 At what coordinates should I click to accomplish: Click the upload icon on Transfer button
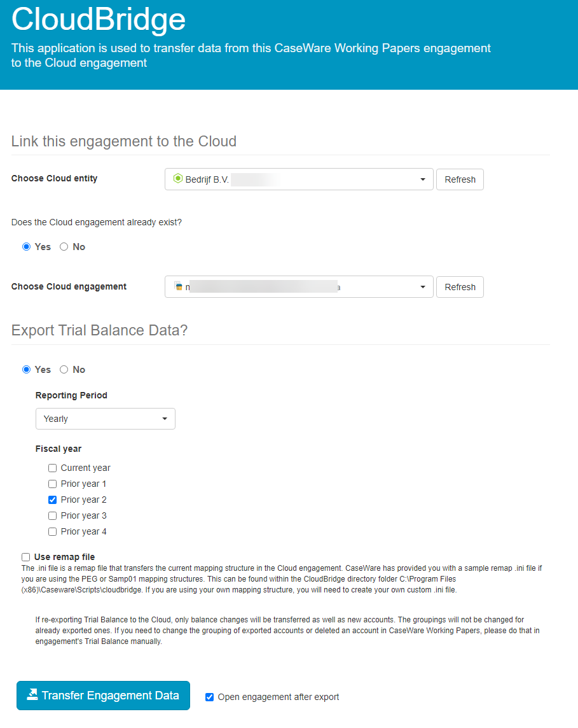(x=32, y=694)
